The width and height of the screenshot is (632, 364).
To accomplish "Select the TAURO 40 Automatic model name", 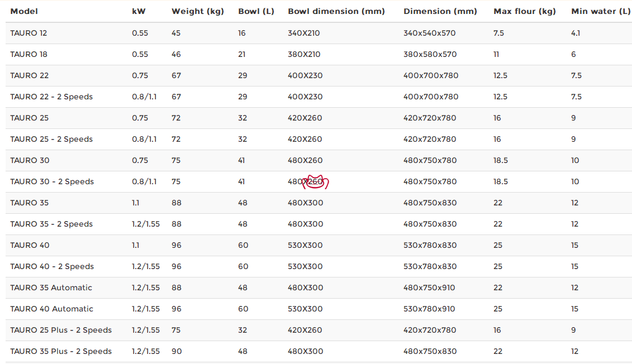I will (51, 309).
